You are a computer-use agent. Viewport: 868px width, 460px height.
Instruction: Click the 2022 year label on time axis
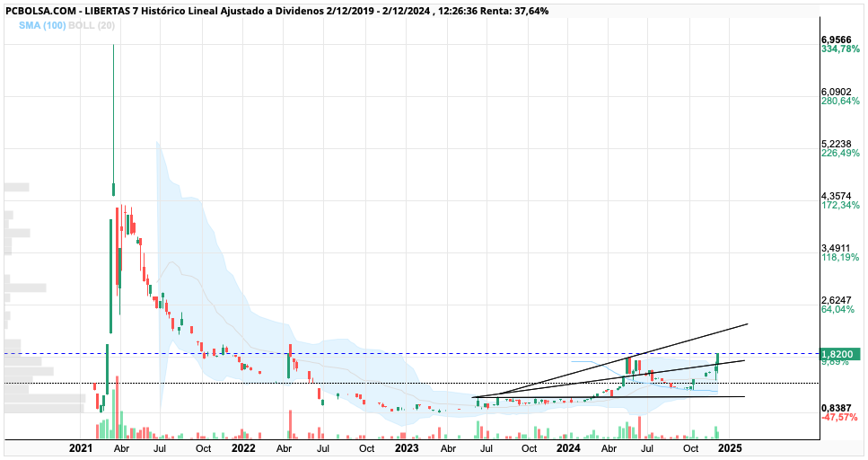pos(243,448)
